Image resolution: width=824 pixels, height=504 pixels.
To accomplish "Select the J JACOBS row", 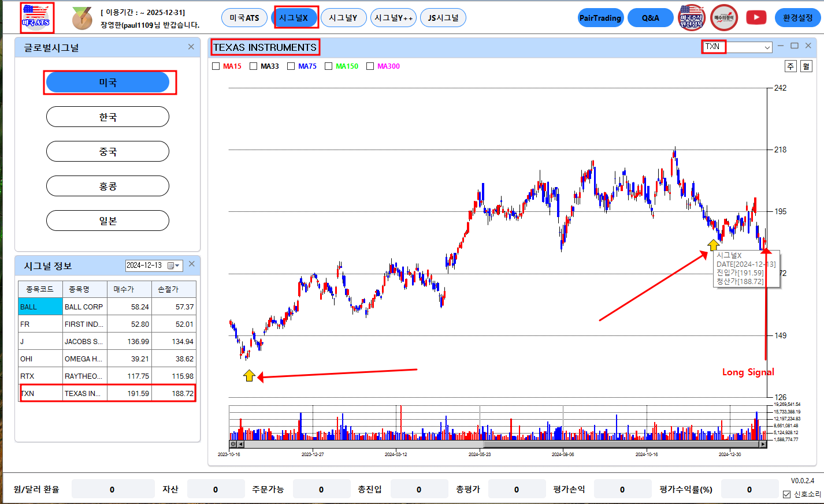I will pos(107,341).
